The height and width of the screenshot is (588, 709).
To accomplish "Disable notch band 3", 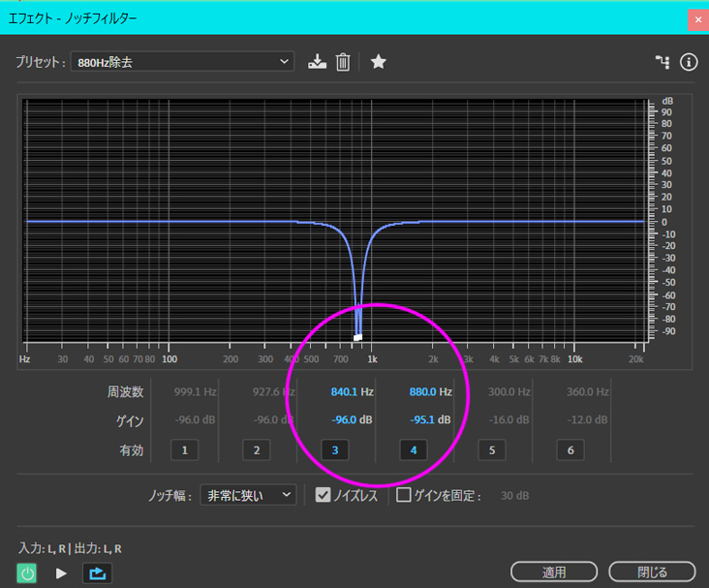I will click(335, 450).
